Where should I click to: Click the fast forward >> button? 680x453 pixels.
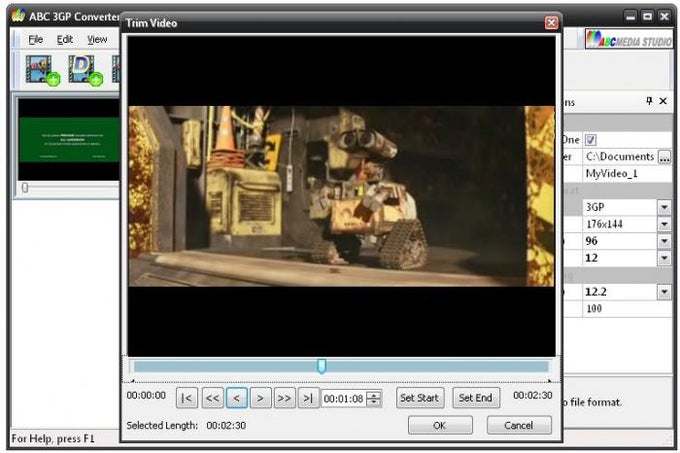(x=284, y=398)
